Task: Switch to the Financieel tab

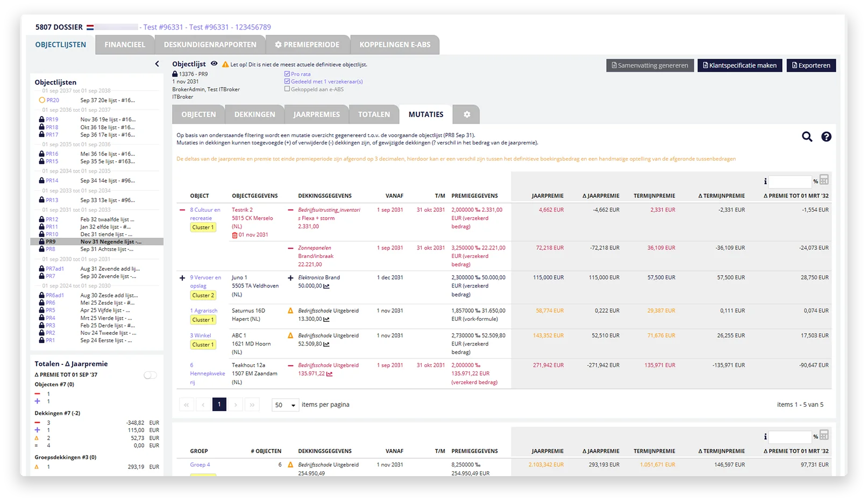Action: click(125, 45)
